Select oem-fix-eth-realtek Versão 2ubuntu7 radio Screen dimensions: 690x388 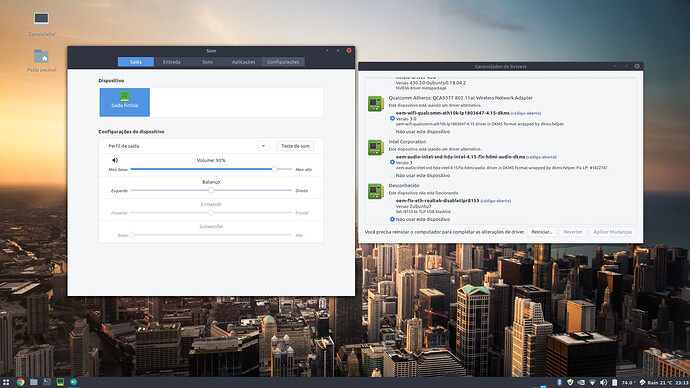[392, 206]
